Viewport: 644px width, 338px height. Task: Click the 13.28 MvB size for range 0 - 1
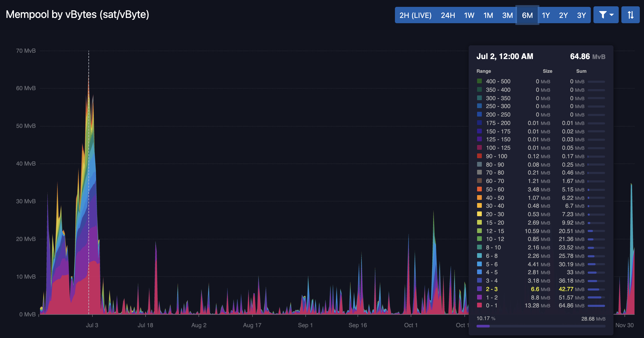(537, 305)
